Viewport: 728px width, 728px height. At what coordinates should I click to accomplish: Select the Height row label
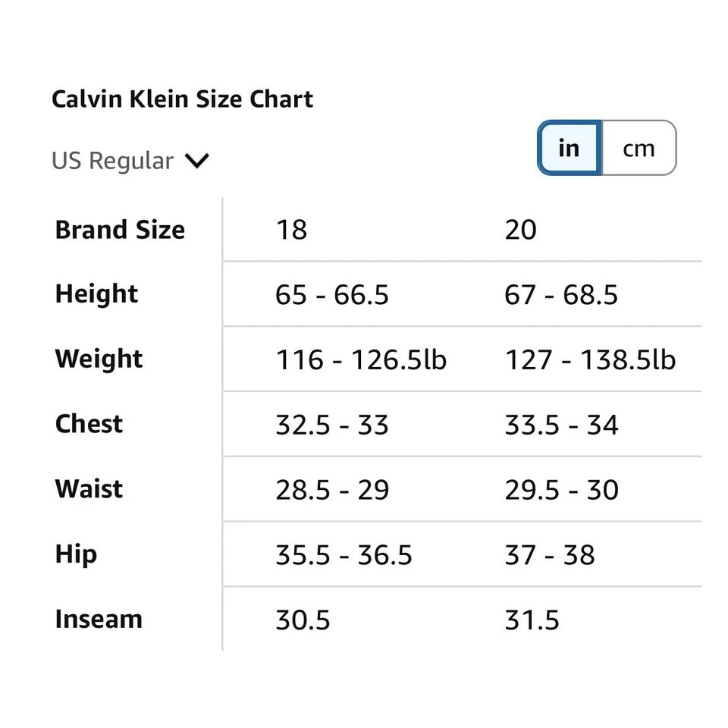(96, 294)
